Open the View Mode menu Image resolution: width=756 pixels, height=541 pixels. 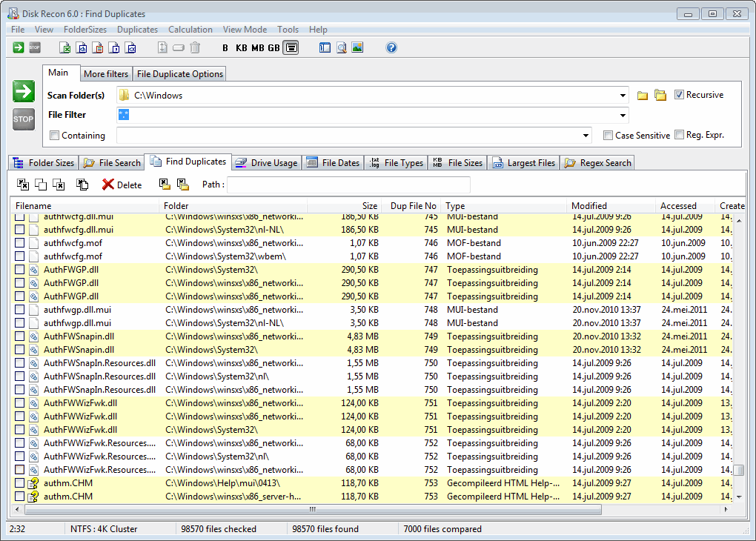[245, 30]
